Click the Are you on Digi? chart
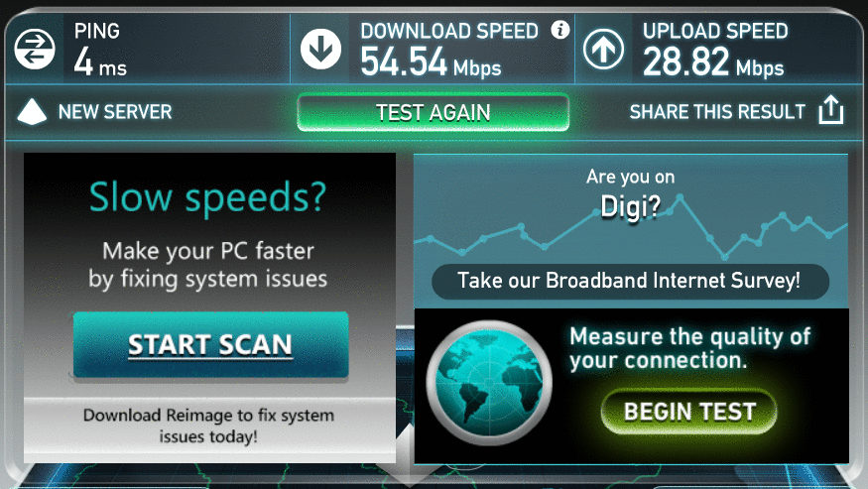 point(631,230)
